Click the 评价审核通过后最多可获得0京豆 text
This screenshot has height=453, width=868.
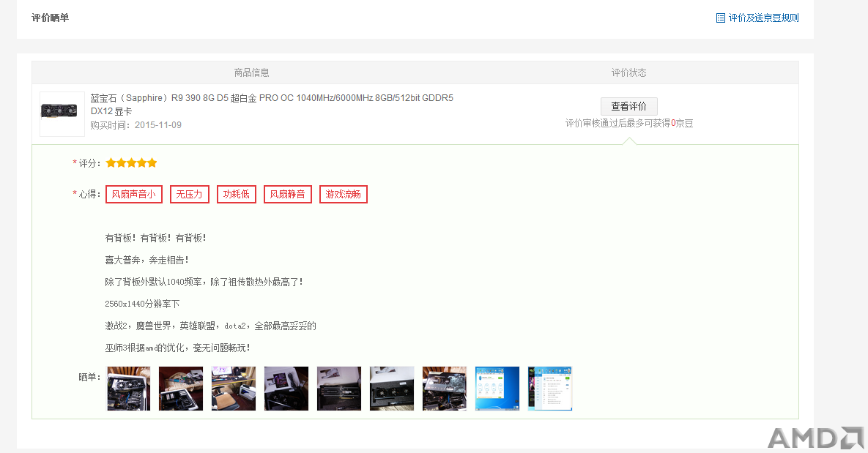pos(629,124)
